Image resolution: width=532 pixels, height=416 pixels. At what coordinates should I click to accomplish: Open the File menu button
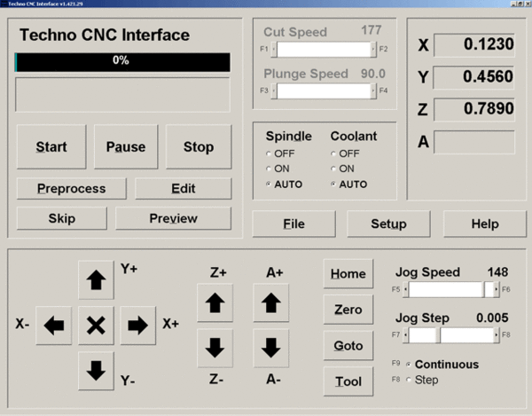293,224
